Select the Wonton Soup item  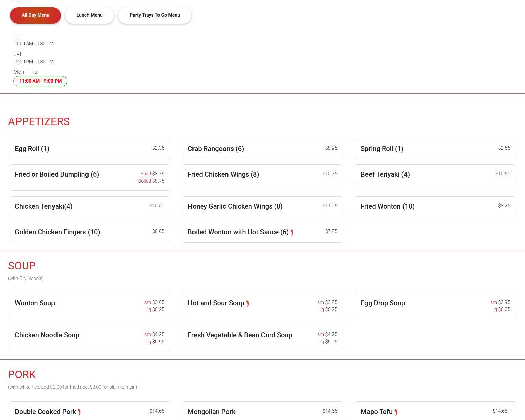click(90, 306)
